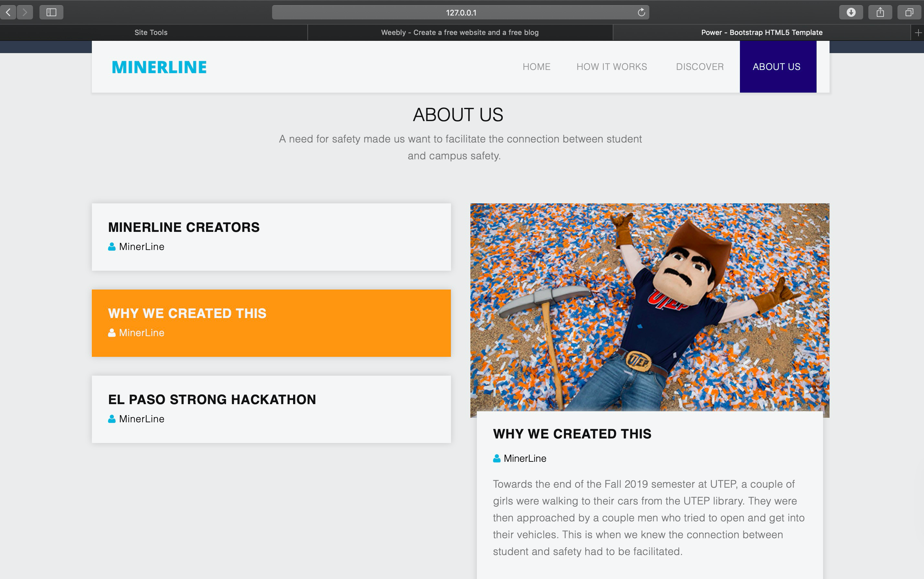
Task: Open the HOW IT WORKS nav item
Action: [611, 67]
